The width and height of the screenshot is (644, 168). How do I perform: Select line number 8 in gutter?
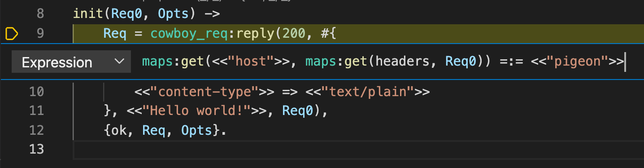pyautogui.click(x=40, y=13)
